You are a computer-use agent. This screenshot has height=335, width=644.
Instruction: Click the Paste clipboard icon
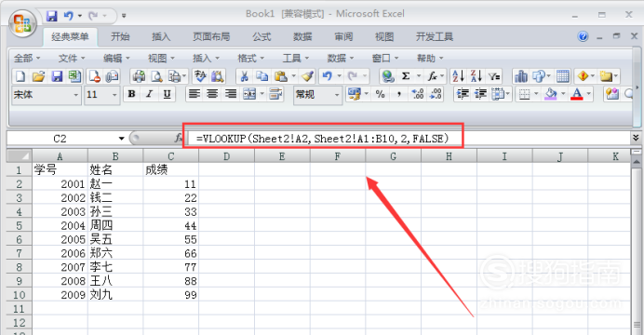281,76
